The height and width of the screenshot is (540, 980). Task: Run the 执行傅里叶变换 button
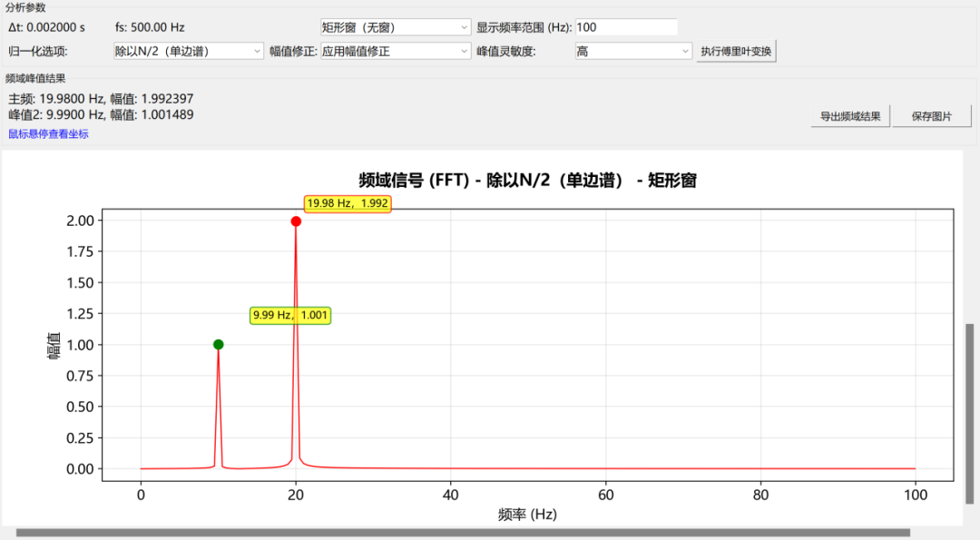click(x=736, y=51)
